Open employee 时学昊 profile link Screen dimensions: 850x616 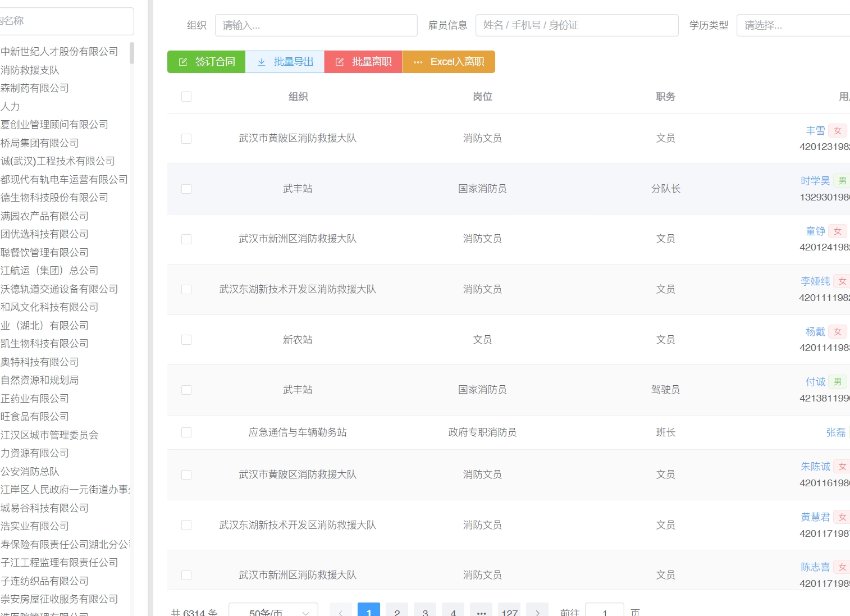click(815, 181)
